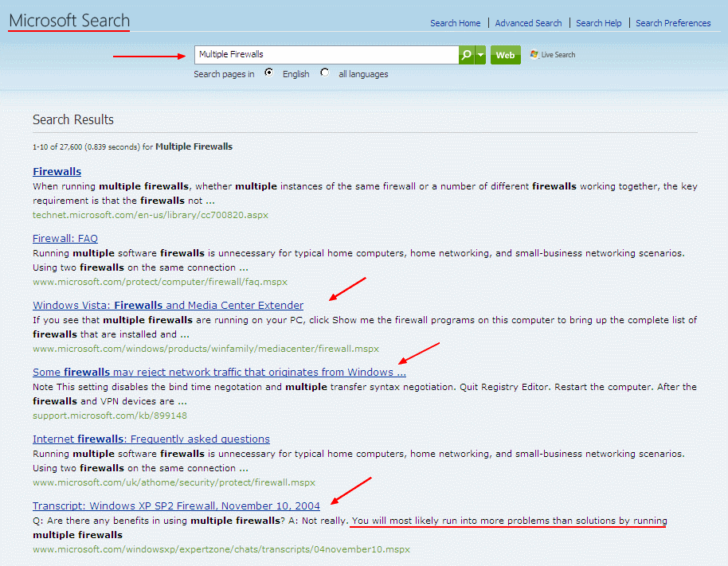This screenshot has width=728, height=566.
Task: Open the Firewall: FAQ result
Action: coord(65,239)
